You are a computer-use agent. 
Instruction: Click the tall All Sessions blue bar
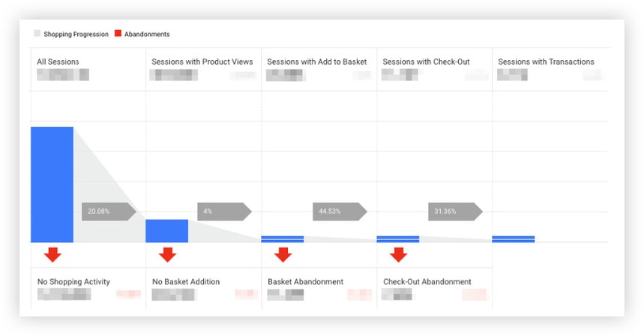pyautogui.click(x=52, y=184)
